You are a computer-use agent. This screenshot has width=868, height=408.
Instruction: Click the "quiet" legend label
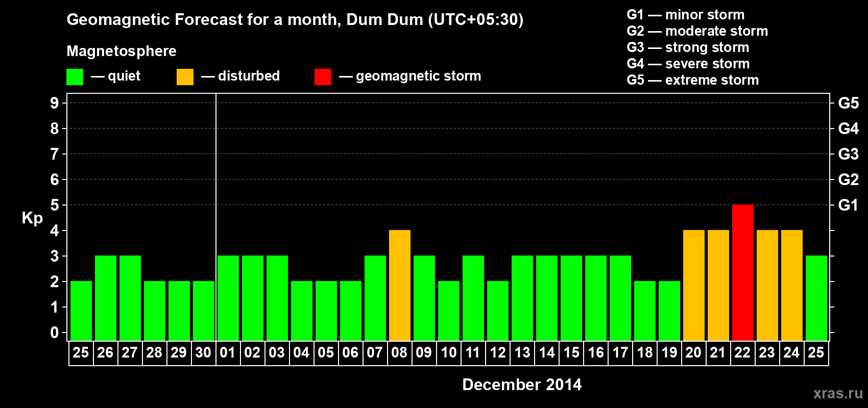click(124, 76)
